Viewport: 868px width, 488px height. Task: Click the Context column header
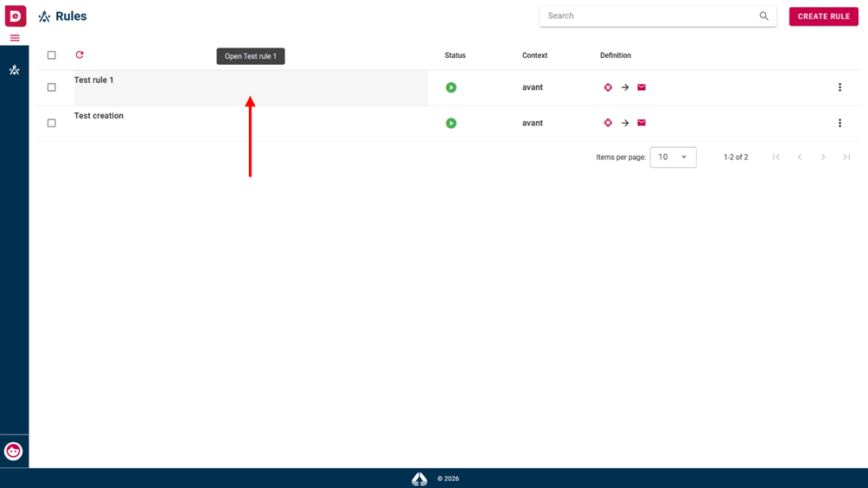click(x=535, y=55)
